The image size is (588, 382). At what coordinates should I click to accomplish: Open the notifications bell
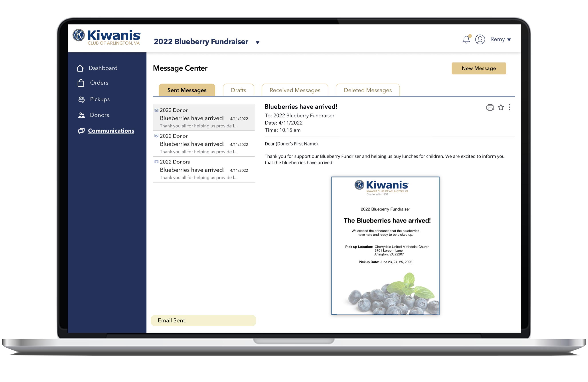(466, 39)
